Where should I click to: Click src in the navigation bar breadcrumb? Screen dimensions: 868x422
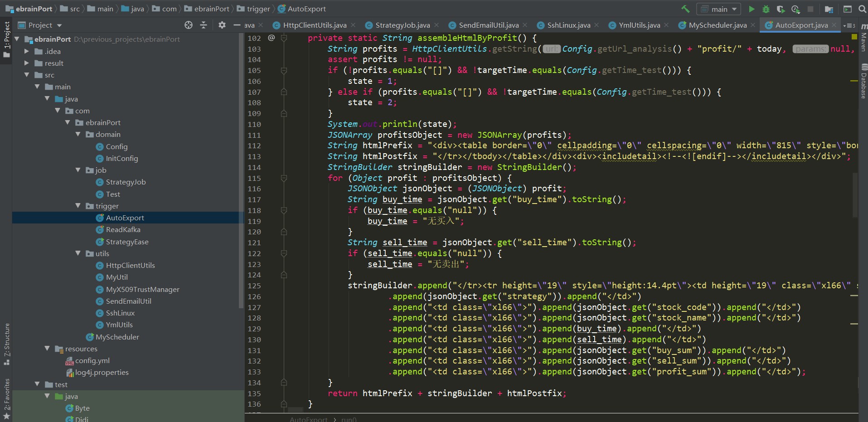click(70, 9)
